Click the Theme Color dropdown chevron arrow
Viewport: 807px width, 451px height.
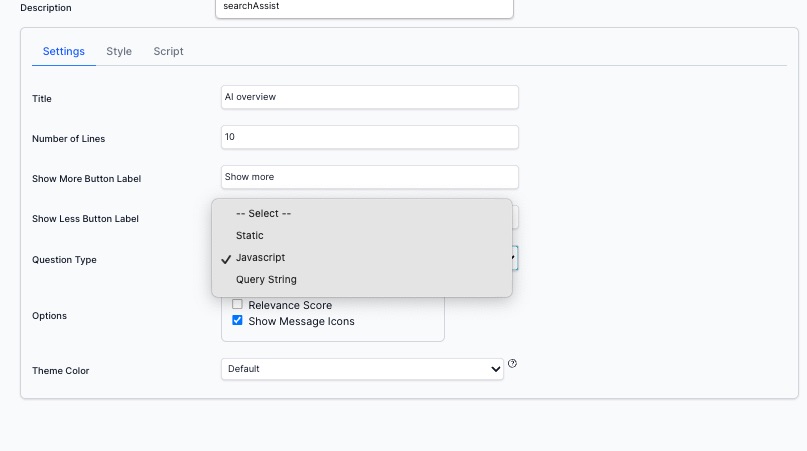pos(495,370)
